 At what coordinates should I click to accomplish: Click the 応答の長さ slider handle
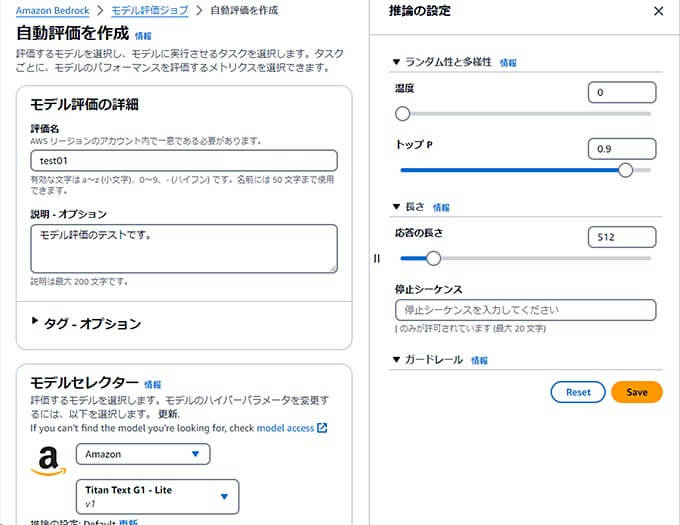(x=433, y=258)
